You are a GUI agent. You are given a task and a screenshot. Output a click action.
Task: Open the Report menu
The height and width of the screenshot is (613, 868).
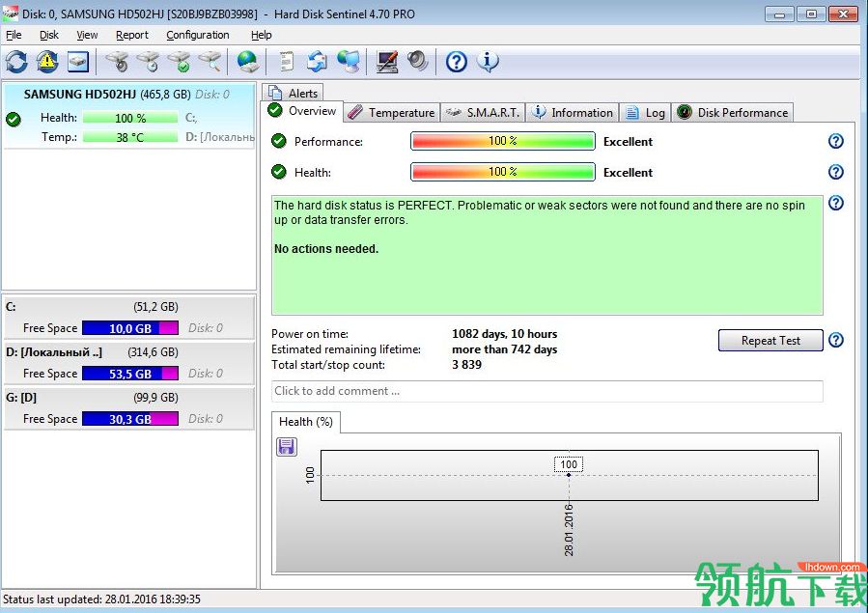tap(132, 35)
